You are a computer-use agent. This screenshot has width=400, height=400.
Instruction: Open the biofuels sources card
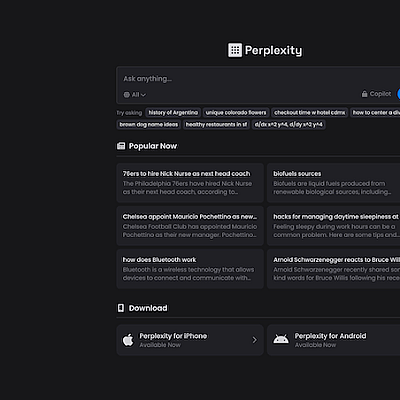click(x=333, y=183)
